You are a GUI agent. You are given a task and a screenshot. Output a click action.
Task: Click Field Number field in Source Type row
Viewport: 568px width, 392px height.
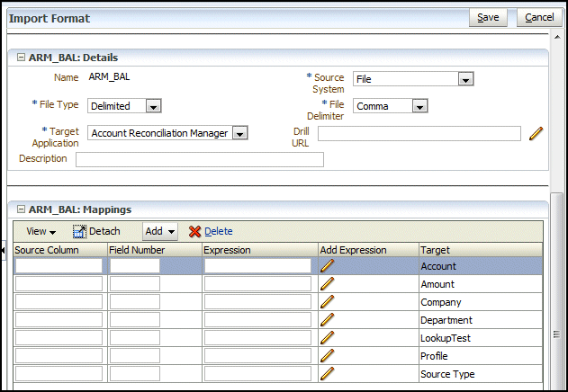coord(135,373)
